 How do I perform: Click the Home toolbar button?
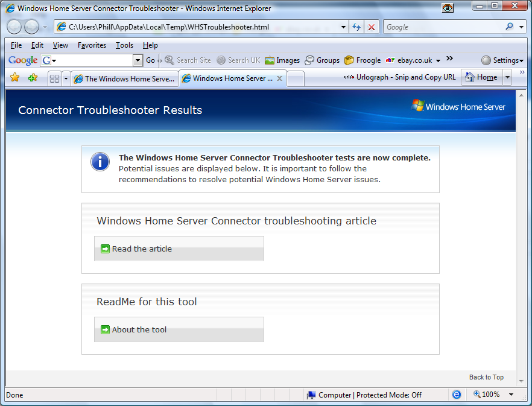(x=482, y=77)
